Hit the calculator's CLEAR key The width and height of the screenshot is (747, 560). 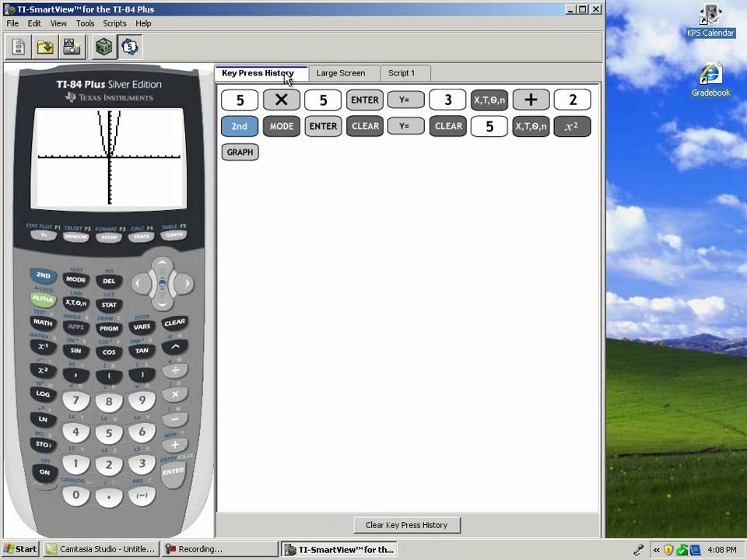(174, 323)
